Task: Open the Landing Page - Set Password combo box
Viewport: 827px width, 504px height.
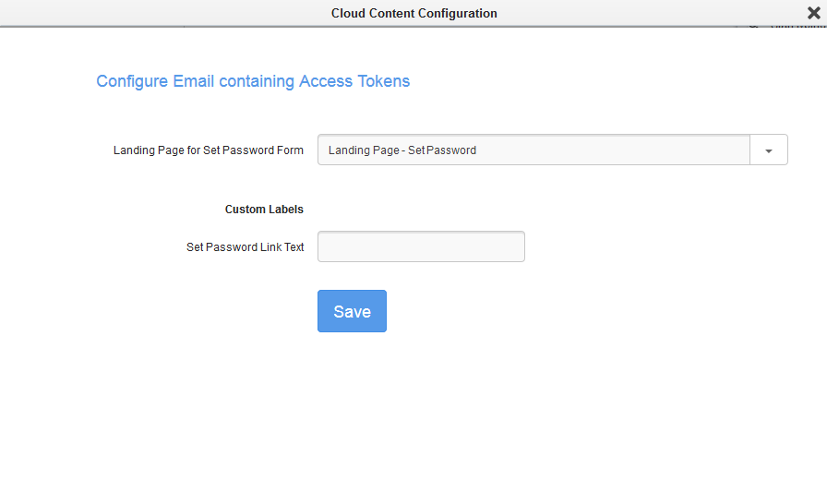Action: click(x=533, y=150)
